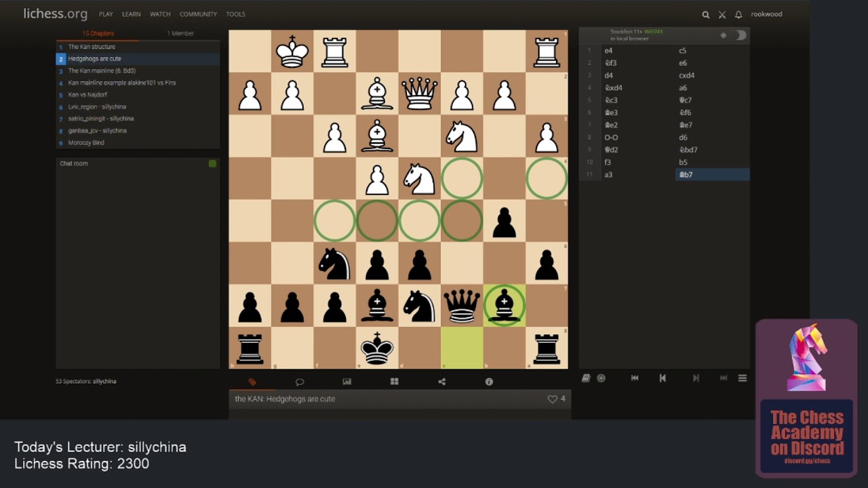Select the black king piece

click(x=377, y=348)
